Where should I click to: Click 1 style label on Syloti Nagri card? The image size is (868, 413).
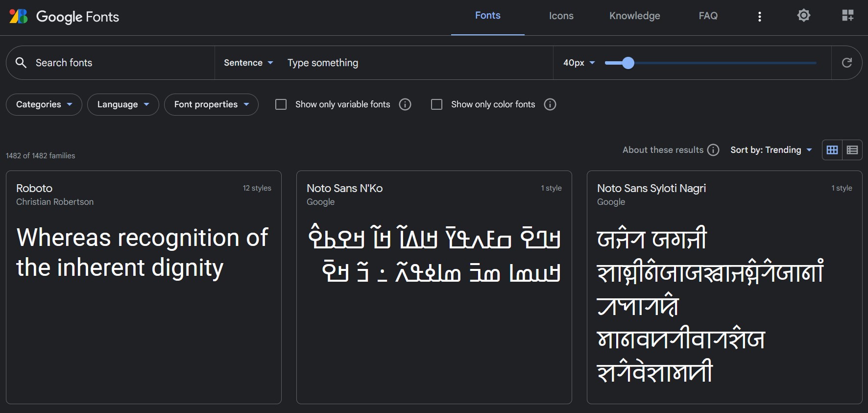(x=842, y=188)
